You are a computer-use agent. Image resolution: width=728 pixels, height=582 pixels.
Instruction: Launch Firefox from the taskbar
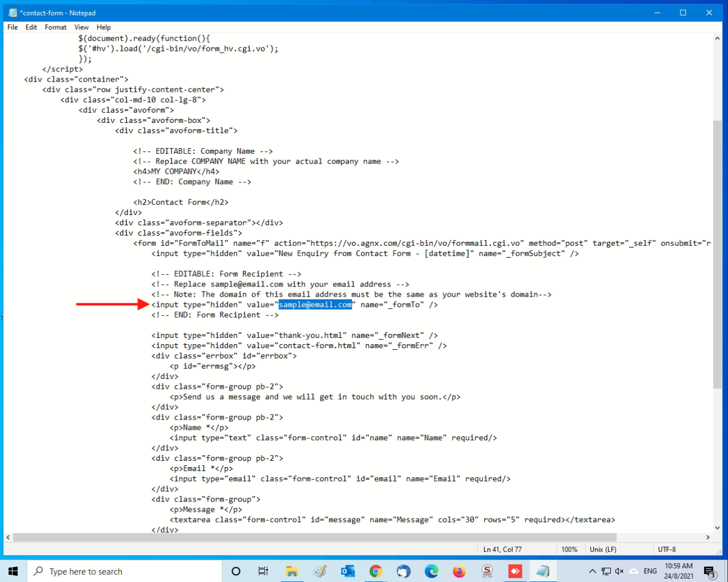click(459, 571)
